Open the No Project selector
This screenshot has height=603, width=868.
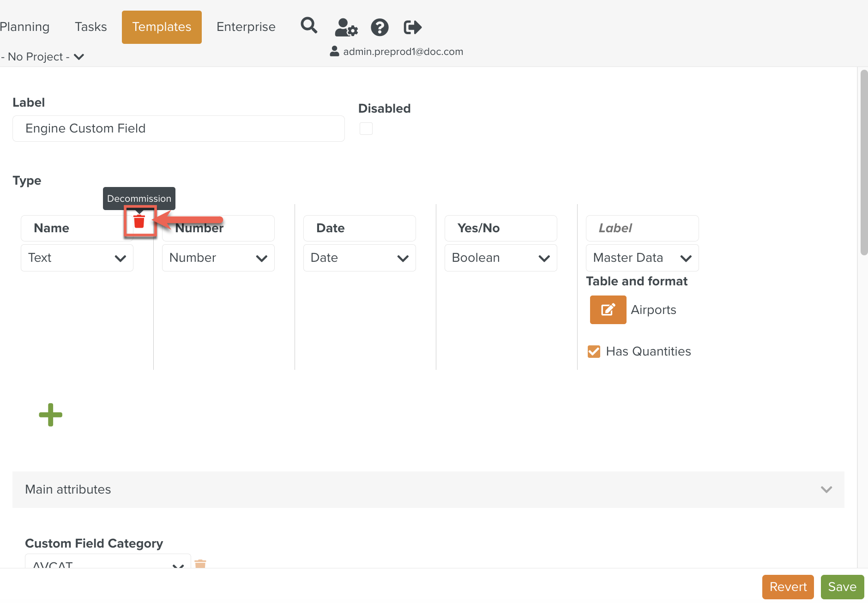(42, 57)
